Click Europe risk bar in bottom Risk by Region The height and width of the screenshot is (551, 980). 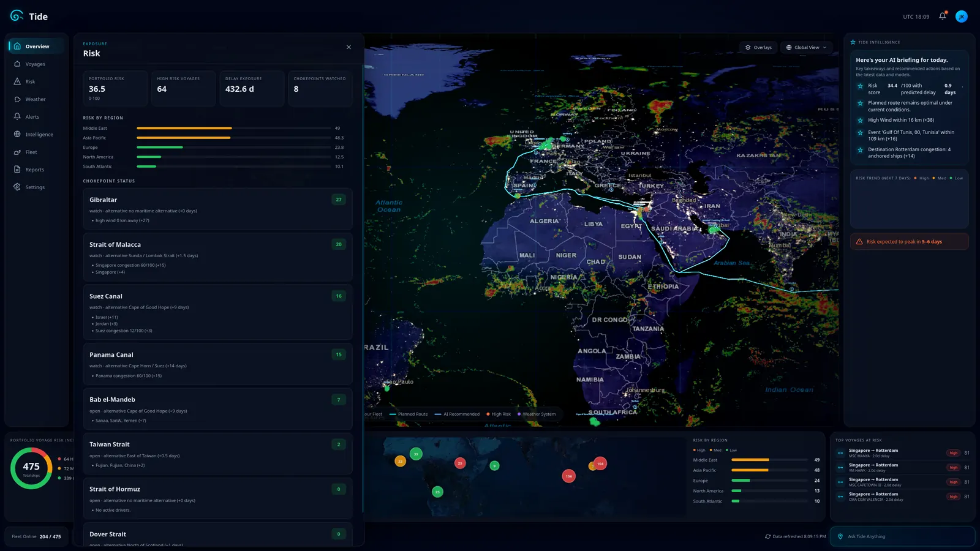(x=769, y=481)
